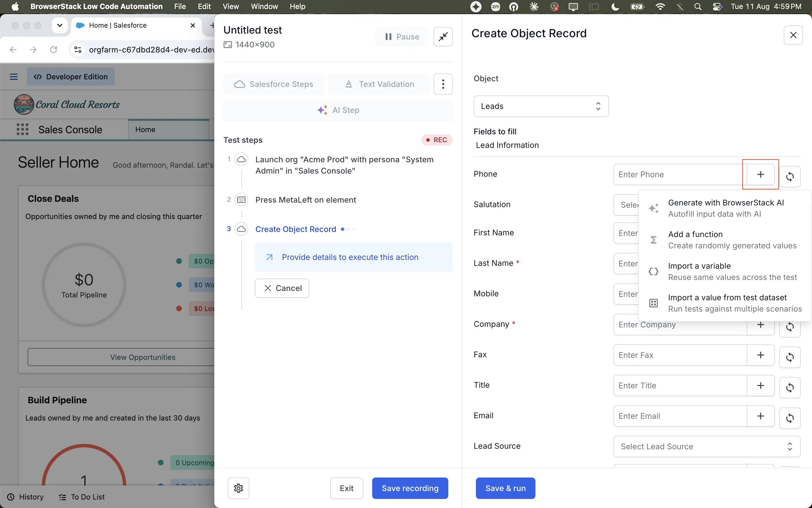Screen dimensions: 812x508
Task: Click the Enter Fax input field
Action: point(680,355)
